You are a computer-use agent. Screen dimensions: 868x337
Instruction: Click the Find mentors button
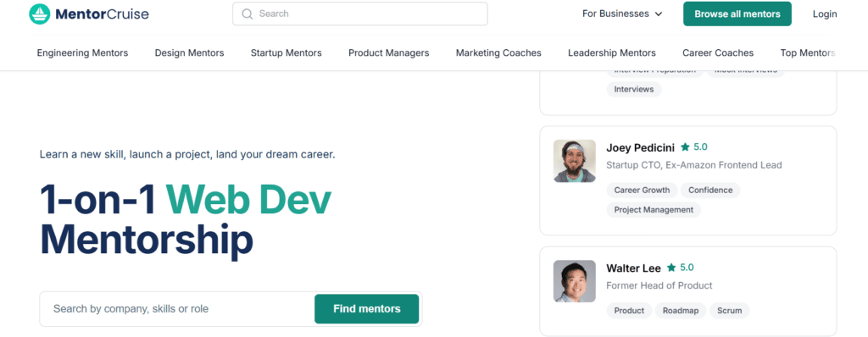tap(366, 309)
